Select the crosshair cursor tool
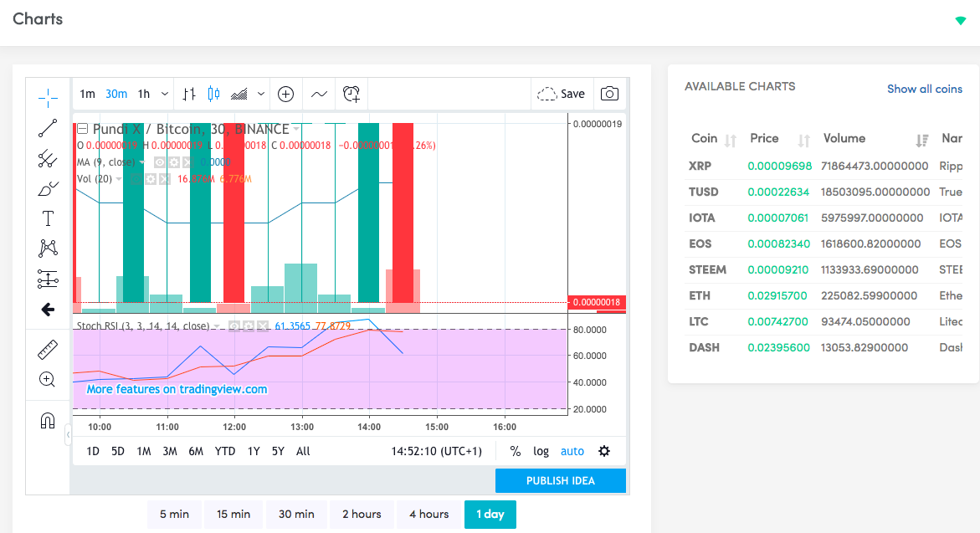This screenshot has height=533, width=980. 48,98
